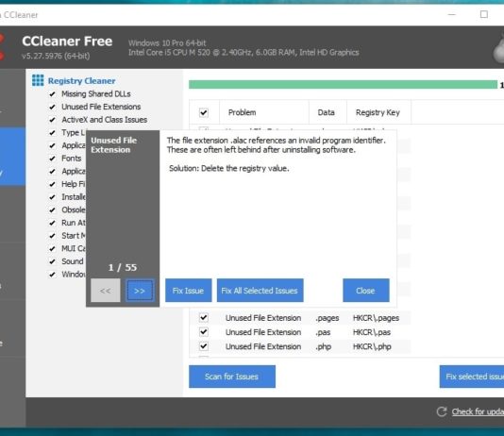
Task: Toggle the MUI Cache checkmark
Action: click(52, 249)
